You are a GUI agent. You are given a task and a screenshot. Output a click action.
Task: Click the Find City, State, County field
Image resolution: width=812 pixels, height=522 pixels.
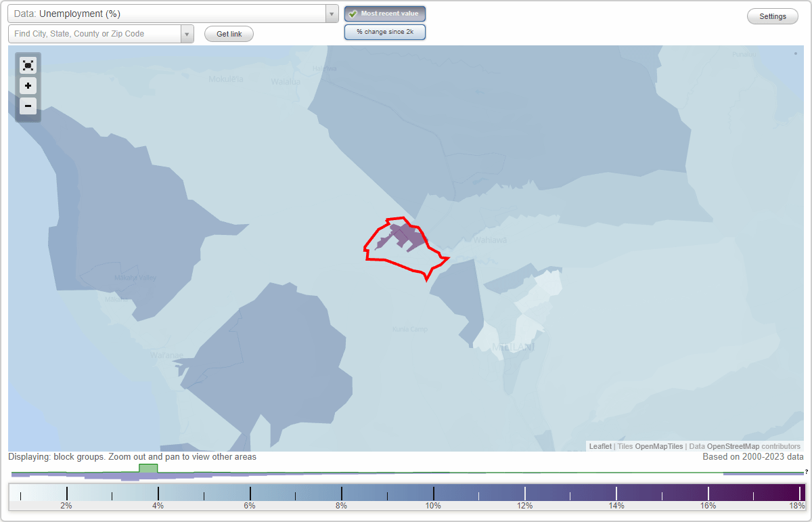click(x=95, y=34)
